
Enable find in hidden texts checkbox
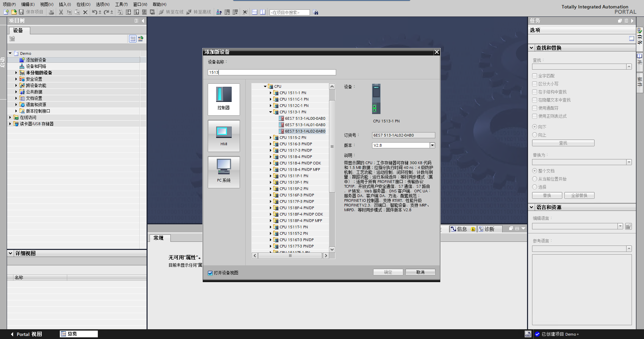(534, 100)
